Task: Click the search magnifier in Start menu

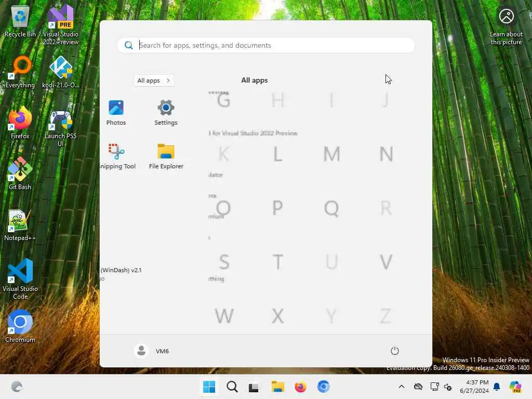Action: click(129, 45)
